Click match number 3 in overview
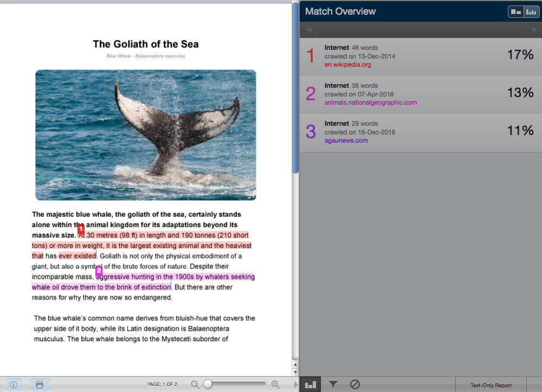542x392 pixels. pos(311,132)
